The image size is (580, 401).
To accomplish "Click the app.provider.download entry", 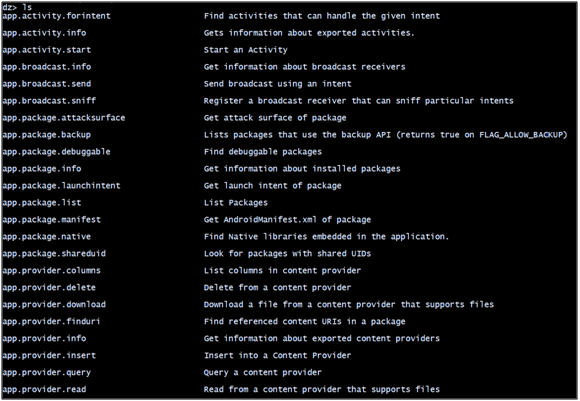I will (54, 305).
